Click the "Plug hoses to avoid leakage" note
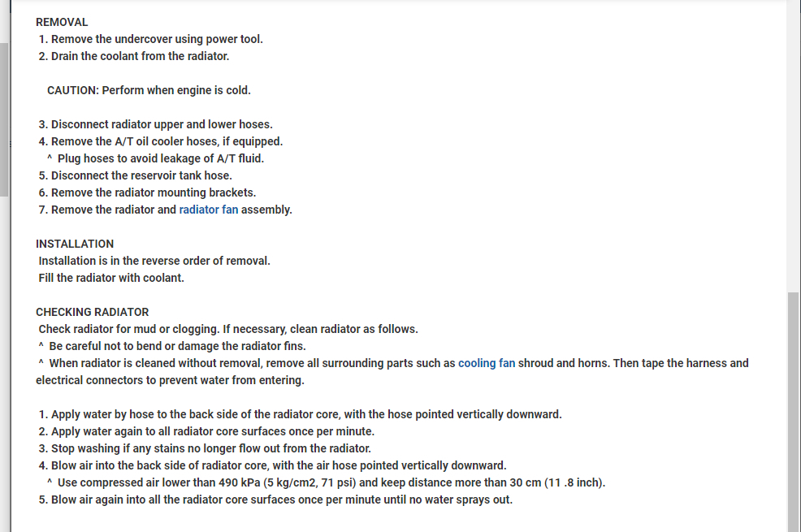801x532 pixels. point(161,158)
